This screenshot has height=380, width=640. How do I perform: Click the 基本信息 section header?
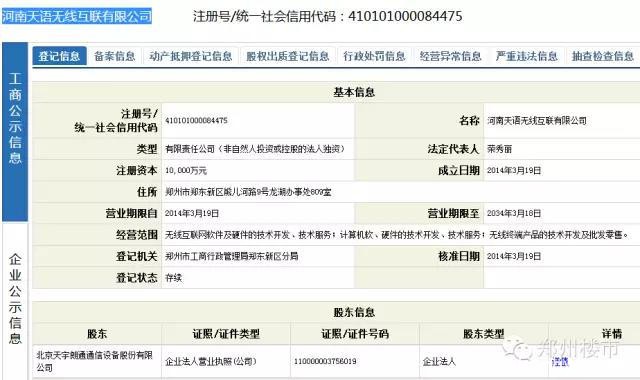(354, 92)
